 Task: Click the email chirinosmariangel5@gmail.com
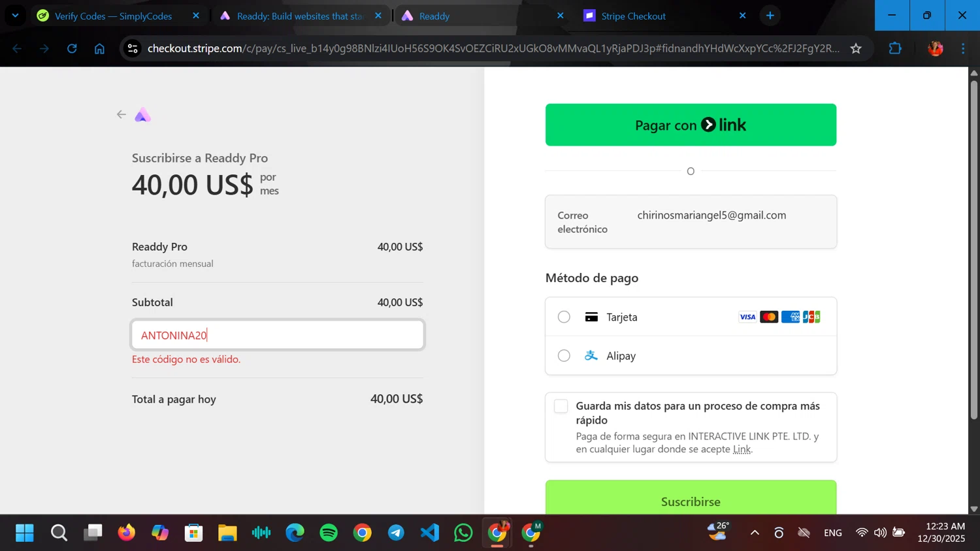pos(711,215)
